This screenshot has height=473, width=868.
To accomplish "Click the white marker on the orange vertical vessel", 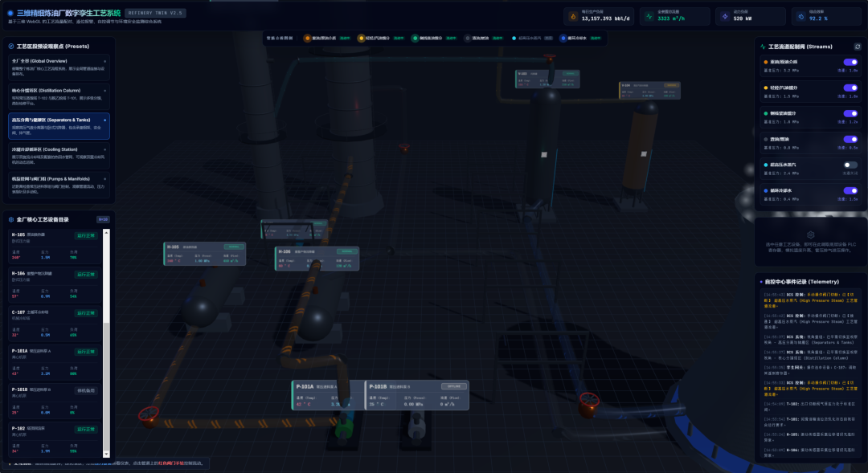I will [x=643, y=154].
